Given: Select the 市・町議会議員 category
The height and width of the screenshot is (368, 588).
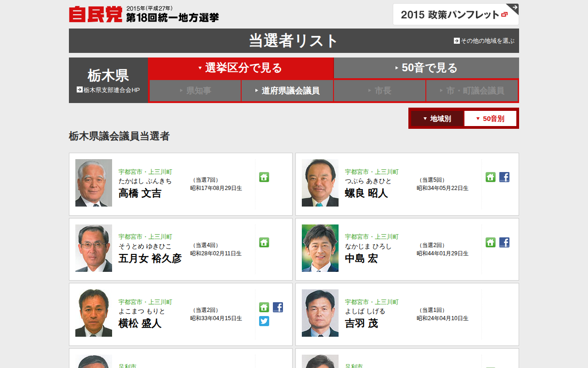Looking at the screenshot, I should 472,91.
